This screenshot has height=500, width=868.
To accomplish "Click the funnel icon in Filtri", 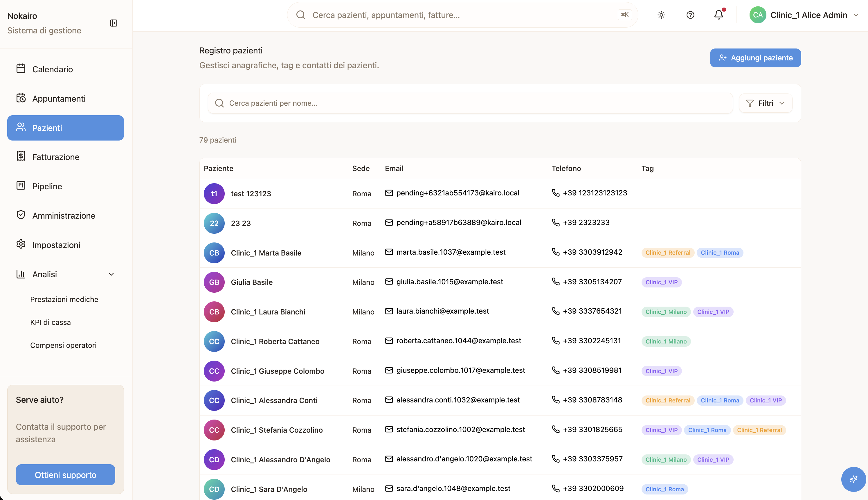I will (750, 103).
